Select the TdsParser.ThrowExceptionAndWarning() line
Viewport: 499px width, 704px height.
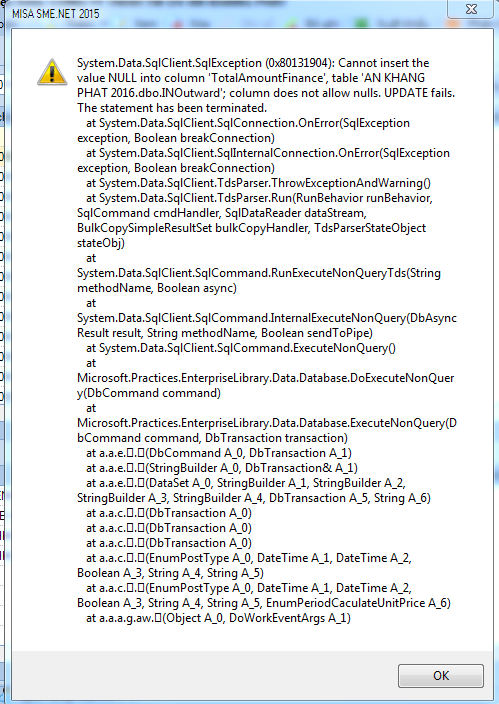[258, 183]
